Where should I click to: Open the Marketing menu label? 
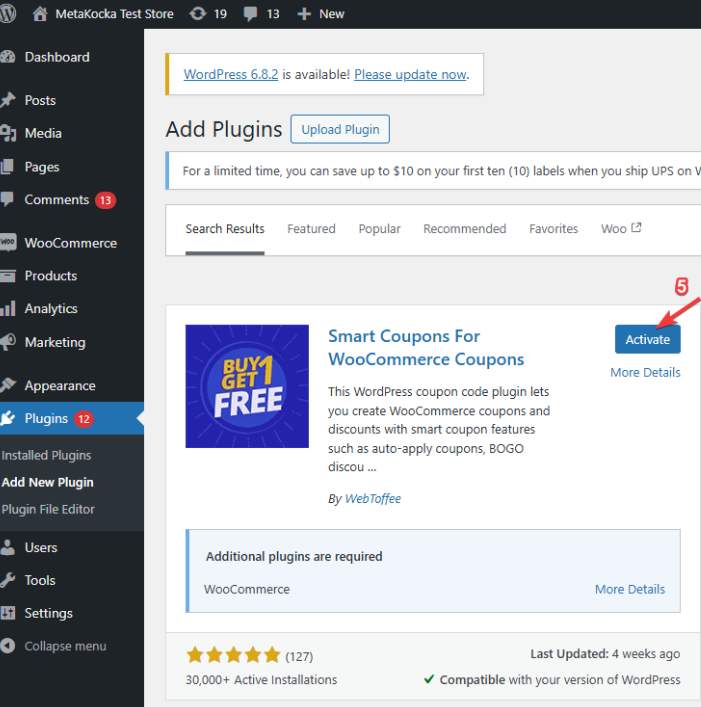click(x=55, y=343)
